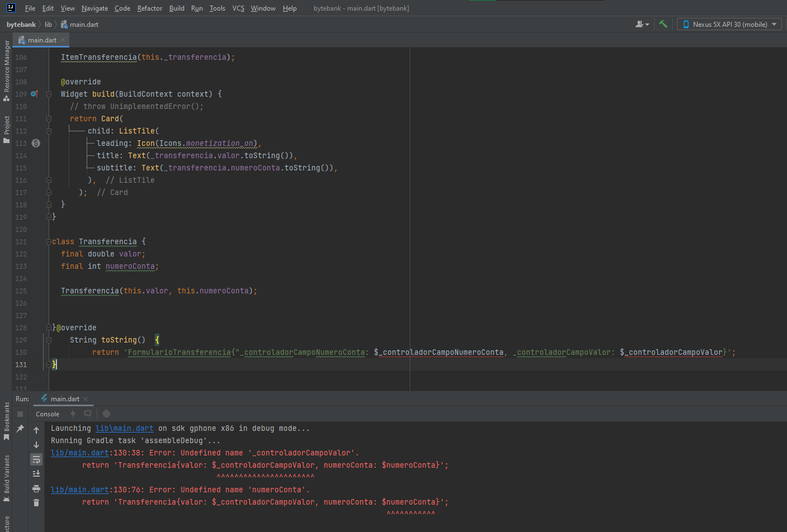Open the Nexus 5X API 30 device selector
Image resolution: width=787 pixels, height=532 pixels.
click(x=729, y=24)
